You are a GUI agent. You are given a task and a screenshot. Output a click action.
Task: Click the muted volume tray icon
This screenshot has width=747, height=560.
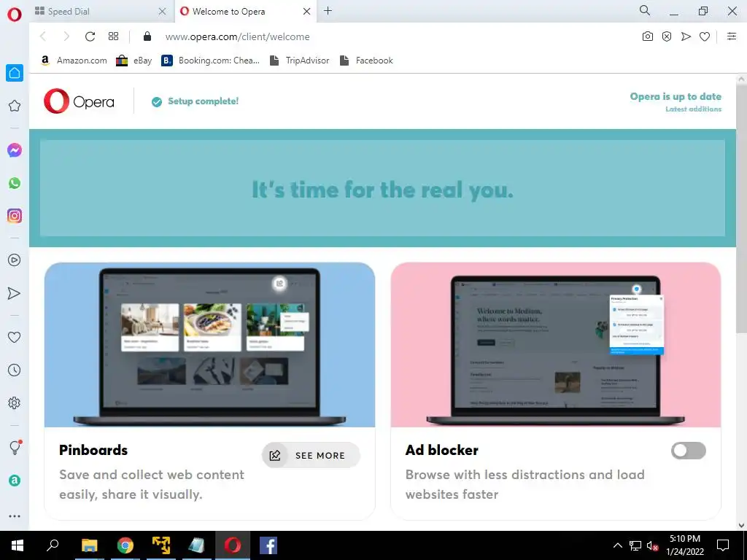tap(652, 545)
